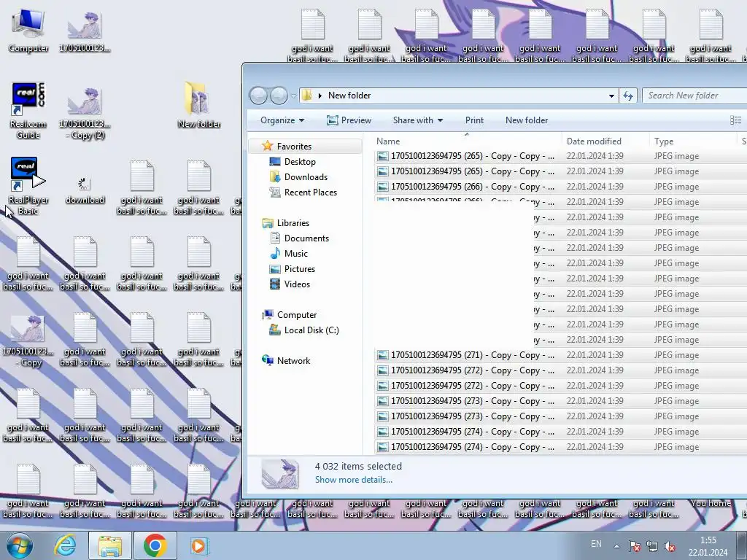747x560 pixels.
Task: Click the details pane image thumbnail
Action: [280, 473]
